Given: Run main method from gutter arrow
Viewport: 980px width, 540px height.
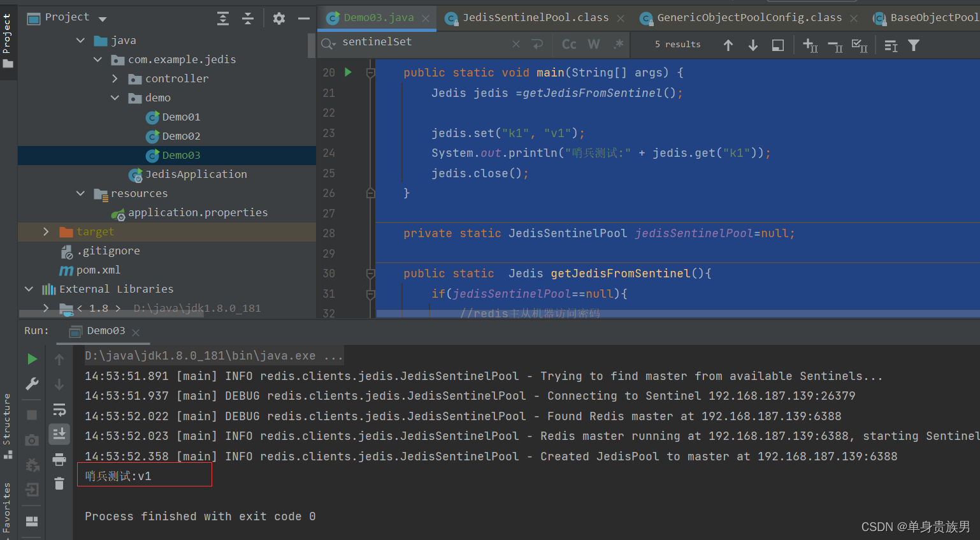Looking at the screenshot, I should (349, 72).
